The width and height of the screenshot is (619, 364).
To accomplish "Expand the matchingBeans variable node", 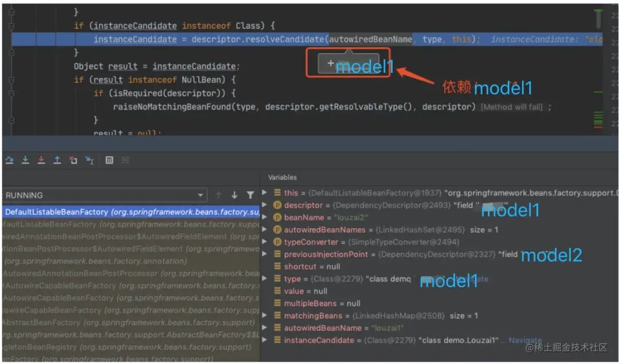I will 264,315.
